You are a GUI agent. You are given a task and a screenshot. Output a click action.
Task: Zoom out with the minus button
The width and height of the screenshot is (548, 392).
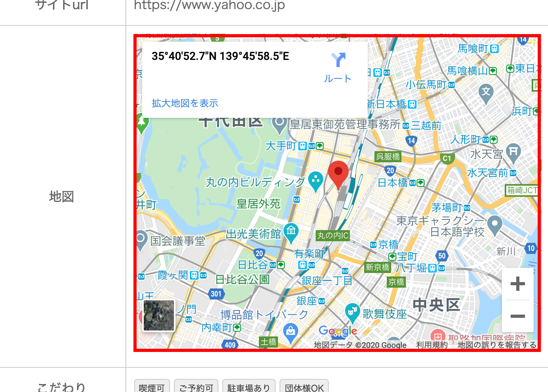pos(517,316)
